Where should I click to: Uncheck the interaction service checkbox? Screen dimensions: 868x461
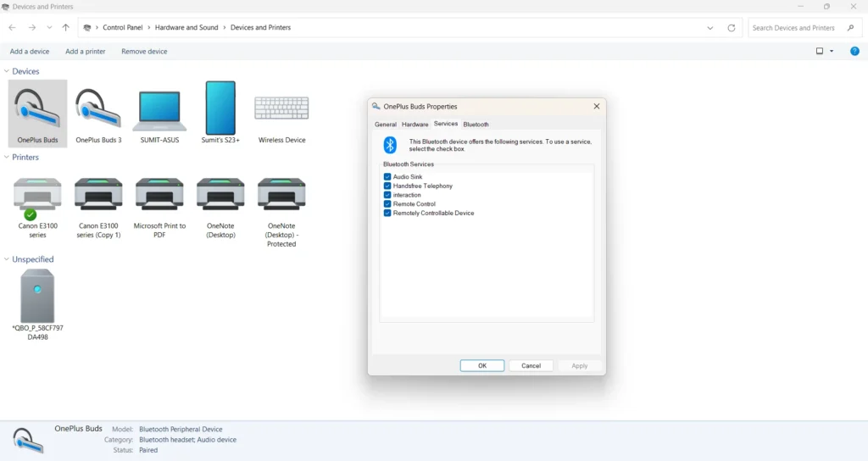pos(387,195)
